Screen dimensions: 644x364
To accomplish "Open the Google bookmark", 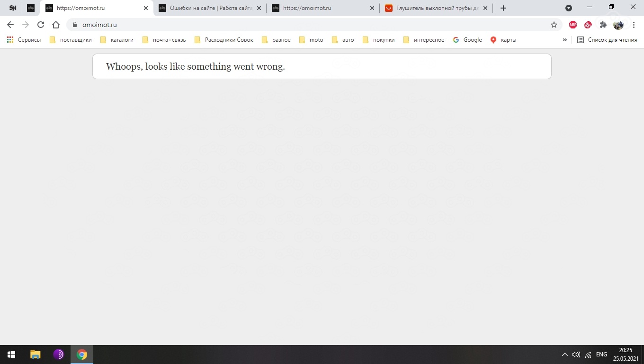I will pos(467,40).
